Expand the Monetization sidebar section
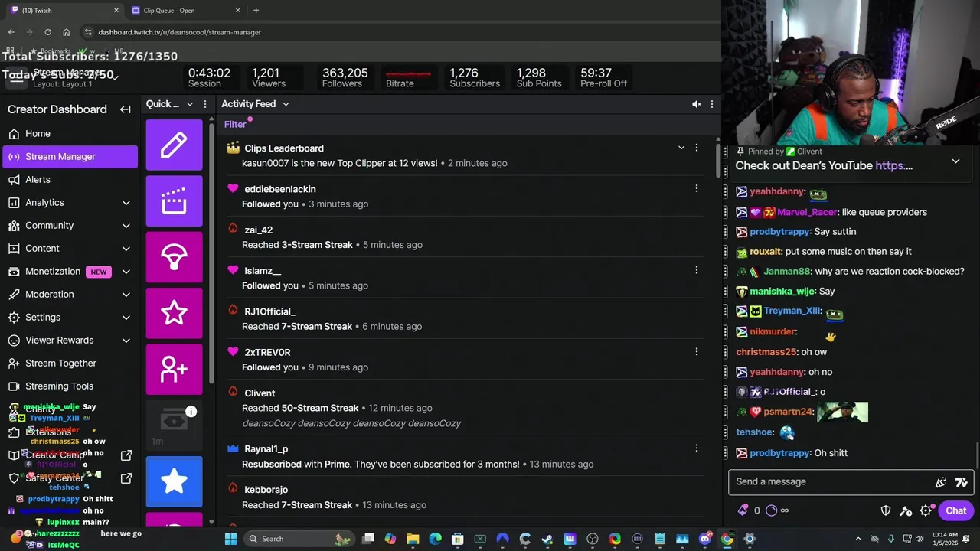 click(126, 272)
